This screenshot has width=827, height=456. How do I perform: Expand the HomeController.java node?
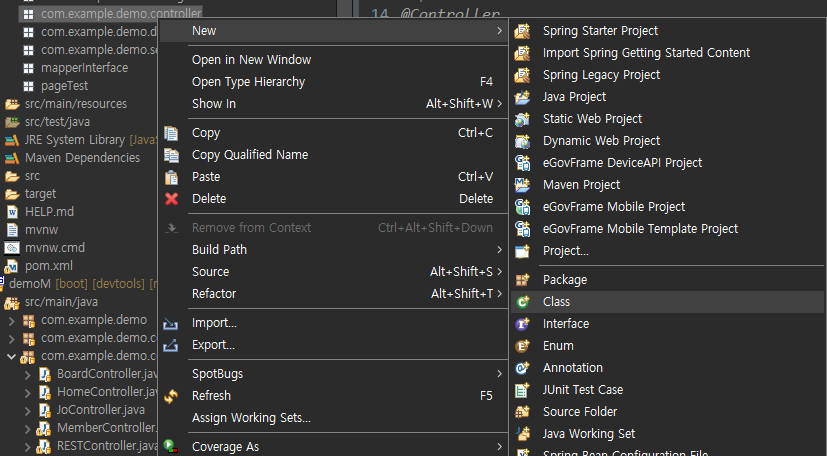[27, 393]
